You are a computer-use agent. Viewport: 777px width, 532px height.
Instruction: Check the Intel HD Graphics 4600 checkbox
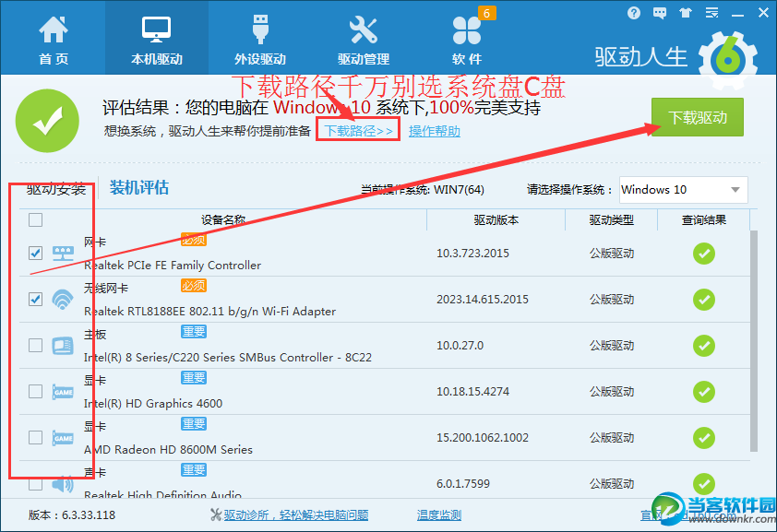(x=35, y=392)
